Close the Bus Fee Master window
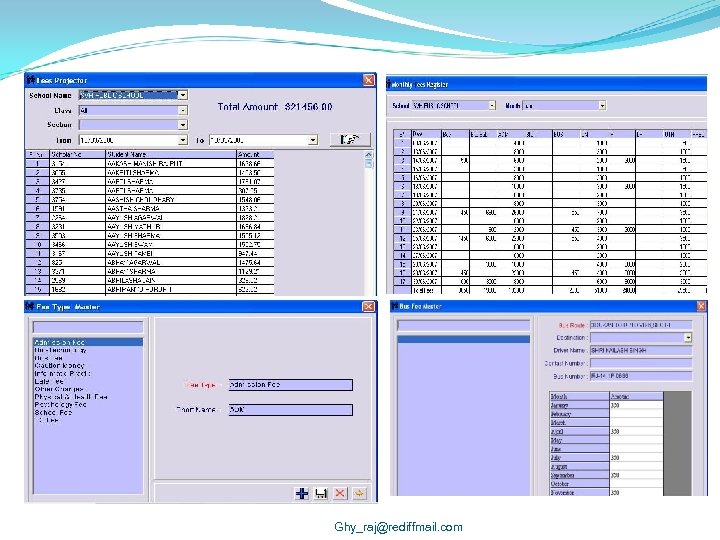720x540 pixels. point(701,306)
